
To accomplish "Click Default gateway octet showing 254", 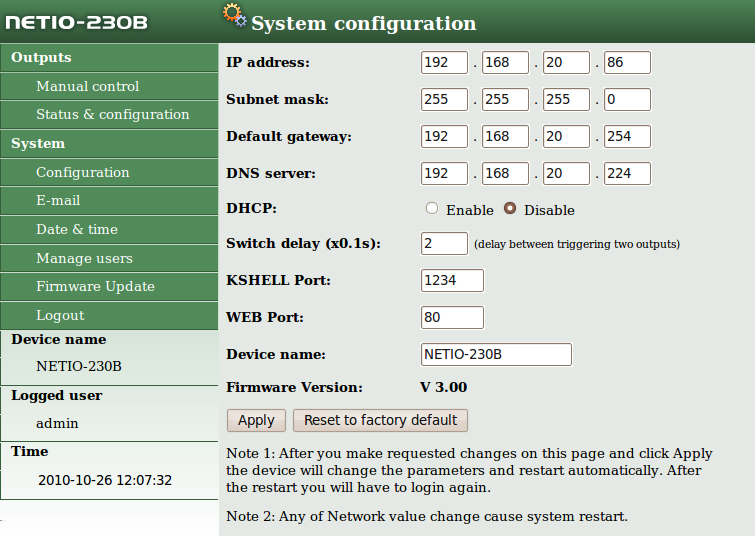I will (x=627, y=136).
